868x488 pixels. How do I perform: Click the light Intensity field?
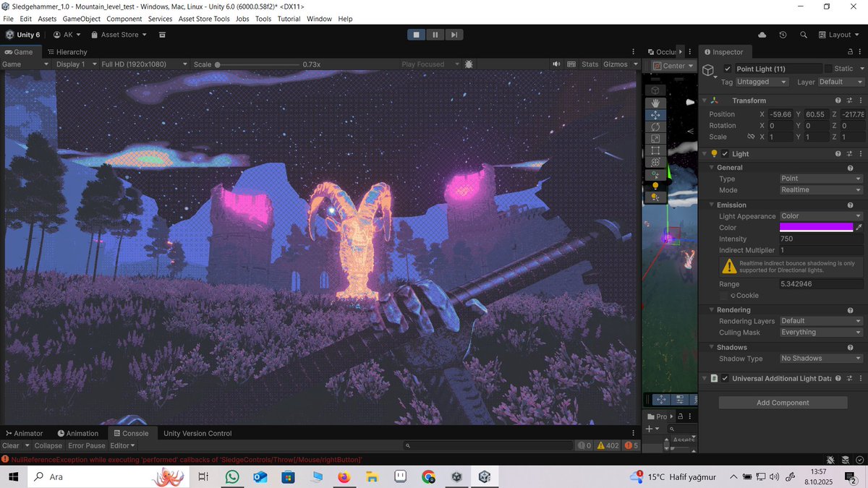click(x=822, y=239)
